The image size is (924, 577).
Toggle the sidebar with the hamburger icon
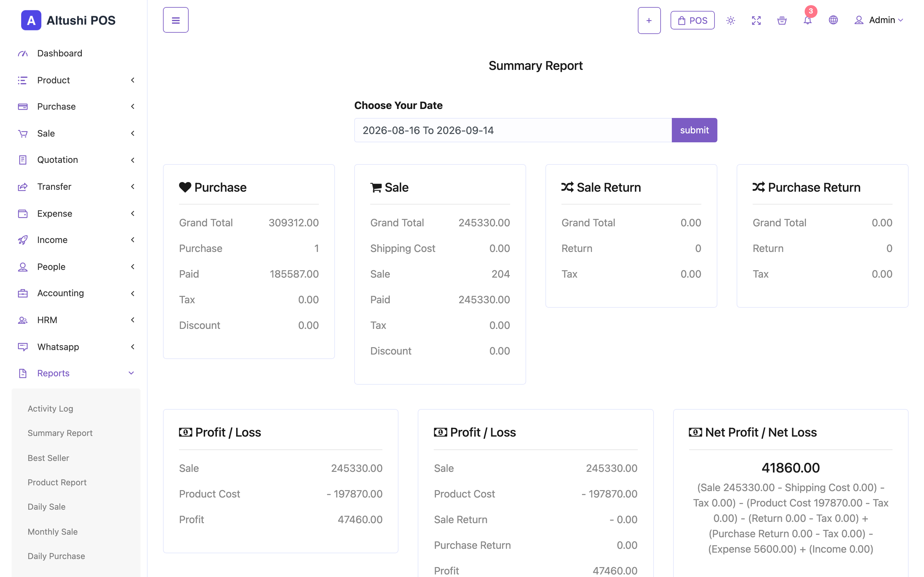coord(175,20)
